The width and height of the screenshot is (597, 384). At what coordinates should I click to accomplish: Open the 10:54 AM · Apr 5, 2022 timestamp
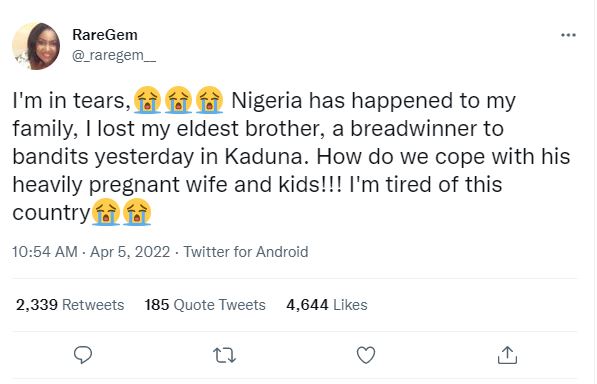tap(91, 252)
